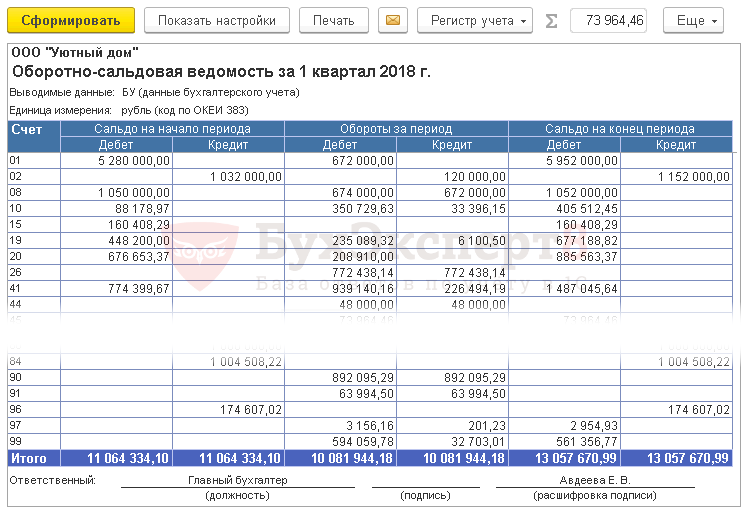
Task: Click the yellow Сформировать button
Action: click(x=71, y=20)
